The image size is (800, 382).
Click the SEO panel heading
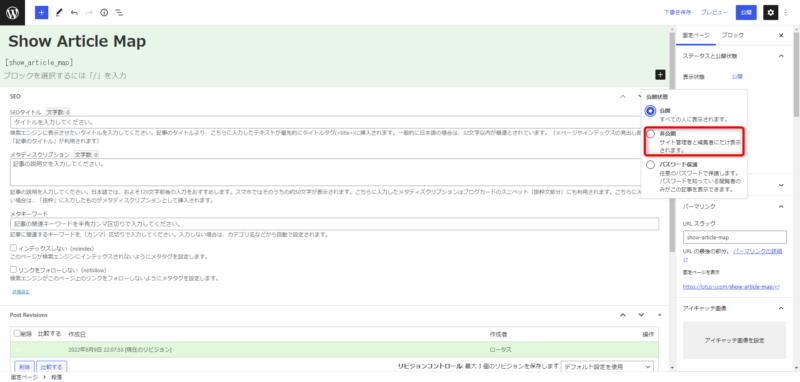(x=15, y=96)
